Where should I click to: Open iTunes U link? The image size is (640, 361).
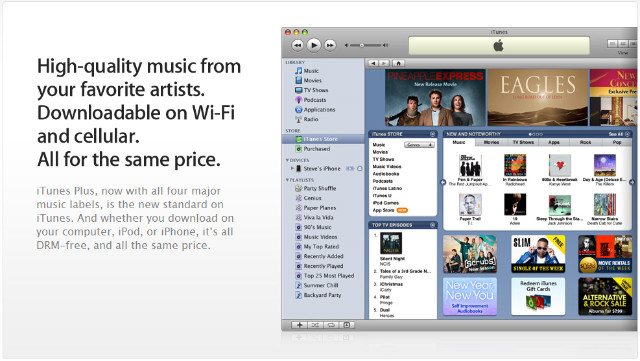382,196
